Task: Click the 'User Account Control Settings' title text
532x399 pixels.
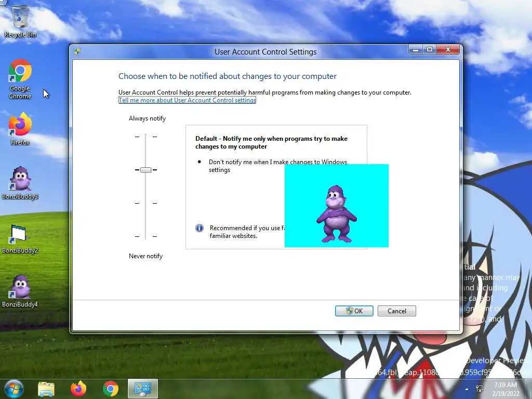Action: pyautogui.click(x=265, y=52)
